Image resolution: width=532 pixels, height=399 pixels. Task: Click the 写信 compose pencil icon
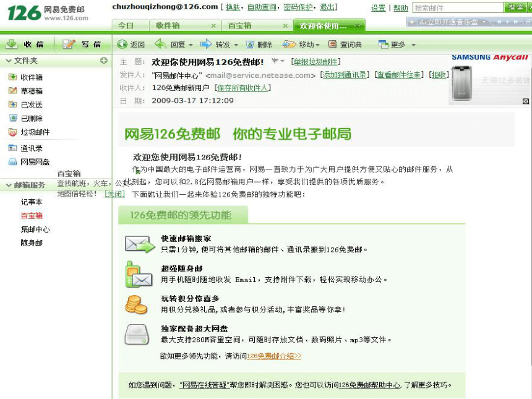69,44
